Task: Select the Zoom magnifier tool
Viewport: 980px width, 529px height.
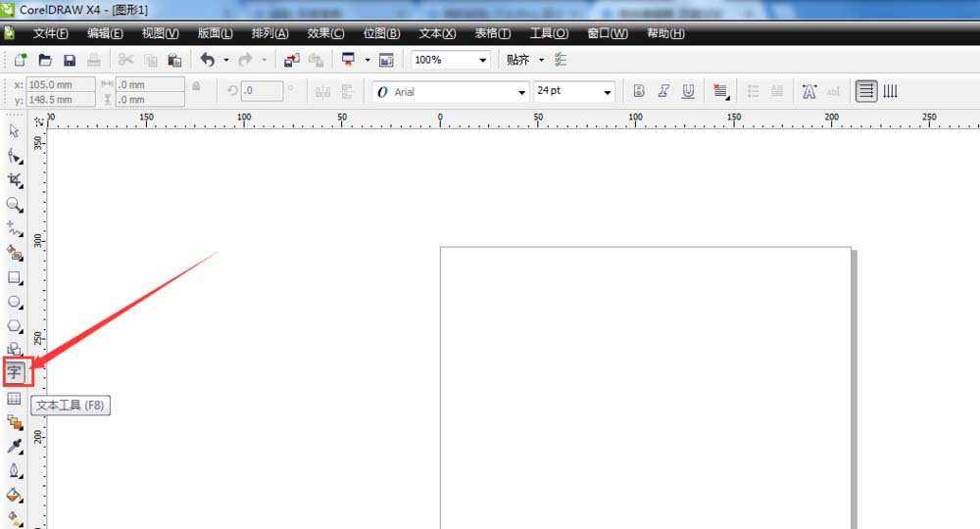Action: (x=15, y=204)
